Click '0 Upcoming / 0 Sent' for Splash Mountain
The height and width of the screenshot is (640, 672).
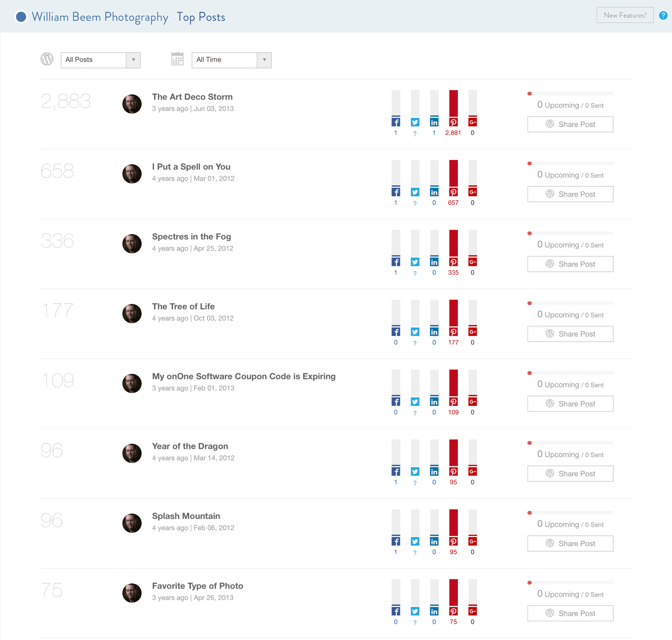(x=570, y=524)
